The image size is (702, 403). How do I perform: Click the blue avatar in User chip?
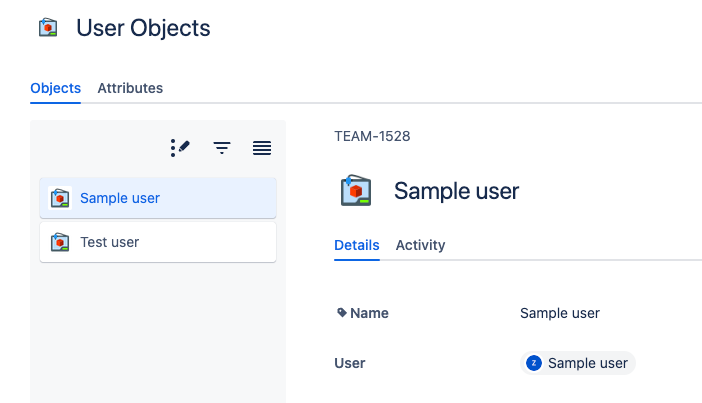534,363
